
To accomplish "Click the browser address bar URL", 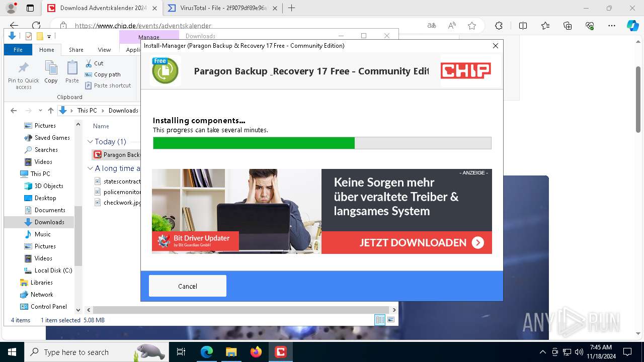I will tap(143, 26).
